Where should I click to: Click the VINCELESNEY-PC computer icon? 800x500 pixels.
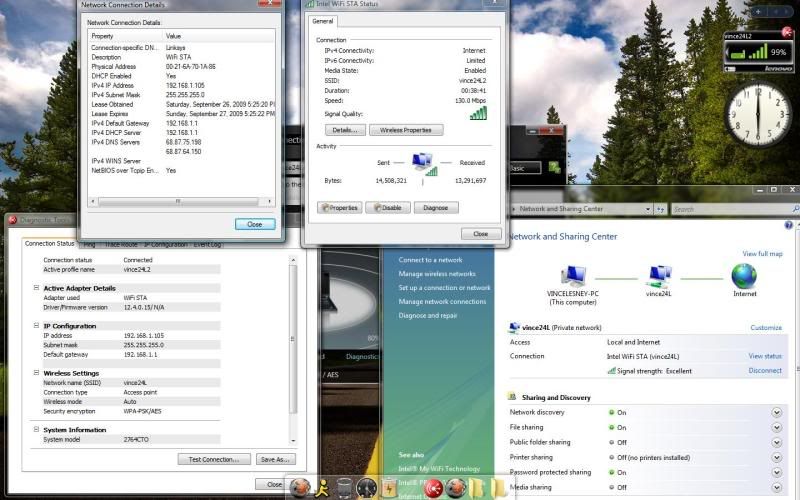pos(572,276)
